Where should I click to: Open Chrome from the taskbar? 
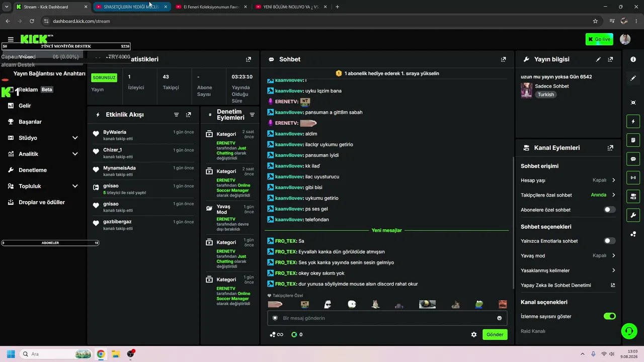click(101, 354)
